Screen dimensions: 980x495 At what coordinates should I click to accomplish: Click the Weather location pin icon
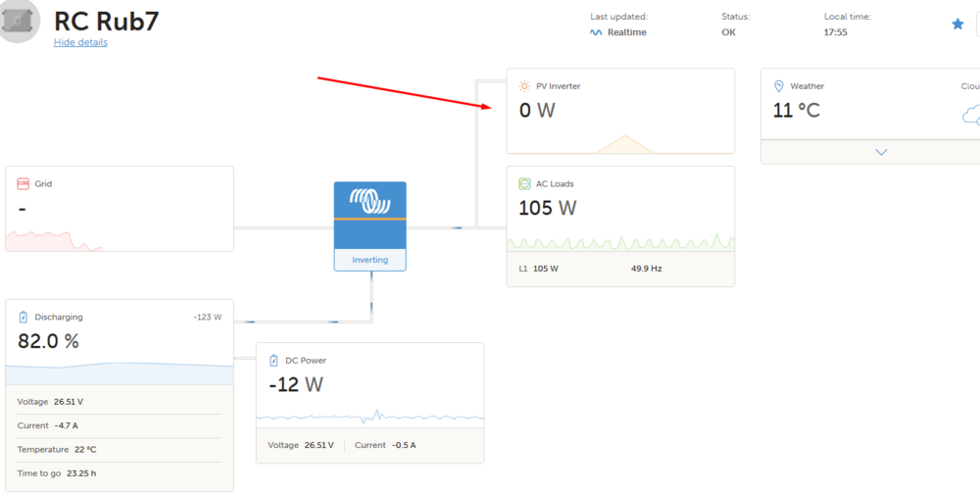[779, 86]
